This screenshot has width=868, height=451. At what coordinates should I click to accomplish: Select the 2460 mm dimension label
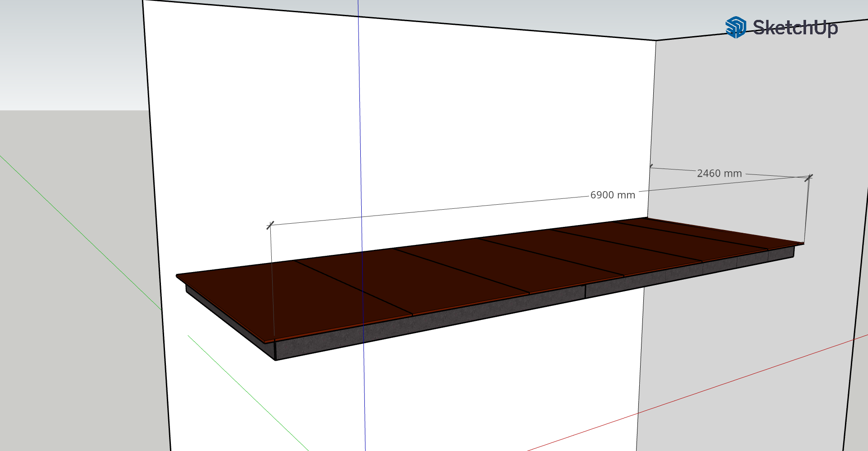(719, 174)
